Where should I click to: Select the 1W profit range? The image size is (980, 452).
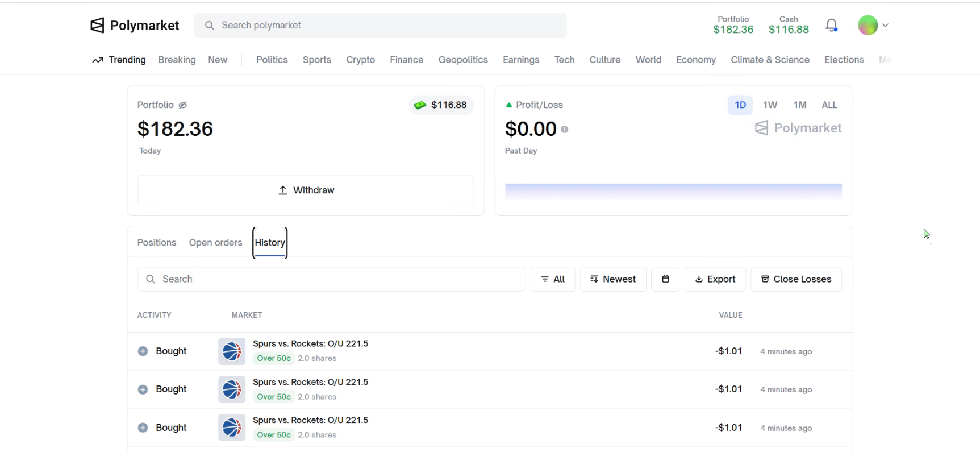pos(770,105)
